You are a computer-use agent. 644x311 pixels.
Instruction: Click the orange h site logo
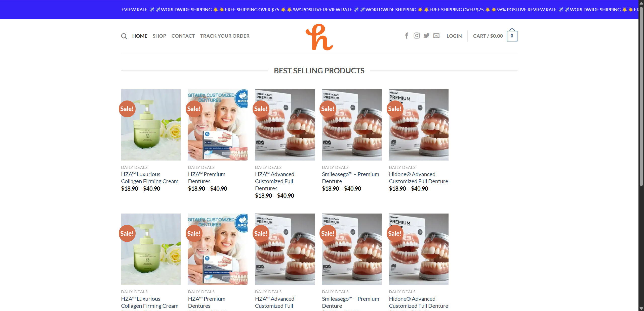(319, 37)
